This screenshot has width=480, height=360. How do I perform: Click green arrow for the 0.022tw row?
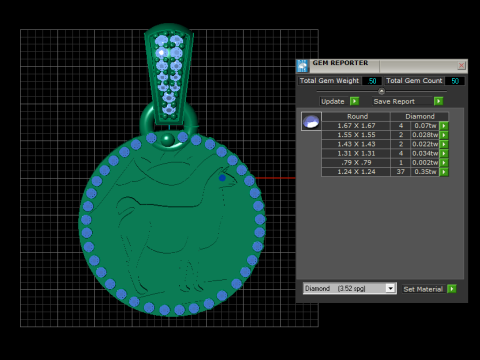pyautogui.click(x=444, y=144)
